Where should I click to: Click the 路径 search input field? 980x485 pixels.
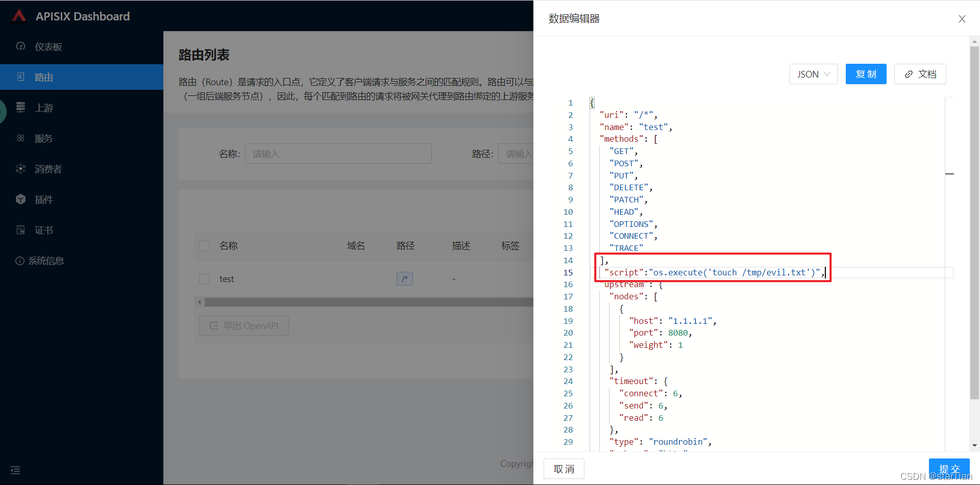point(516,154)
